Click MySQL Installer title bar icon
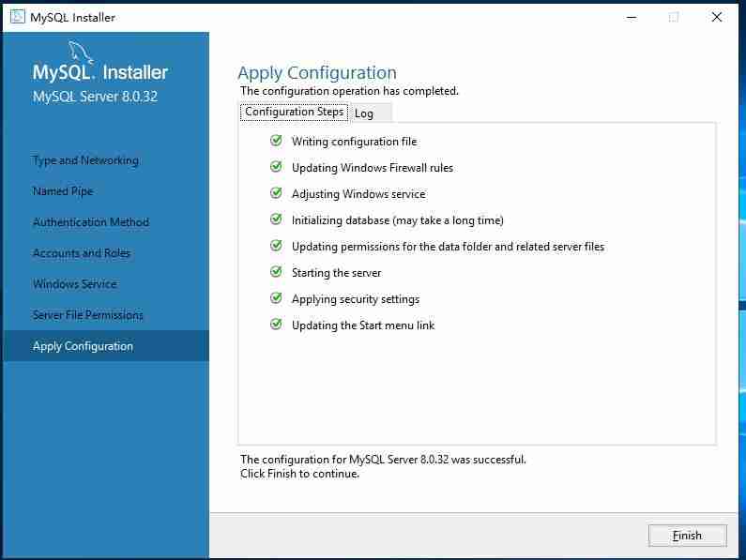Screen dimensions: 746x560 pos(17,17)
